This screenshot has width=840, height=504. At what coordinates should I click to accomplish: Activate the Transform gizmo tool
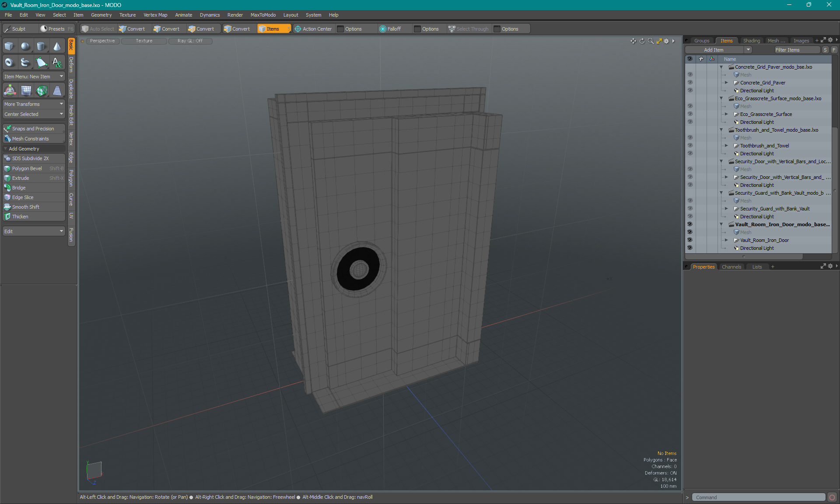click(x=10, y=91)
